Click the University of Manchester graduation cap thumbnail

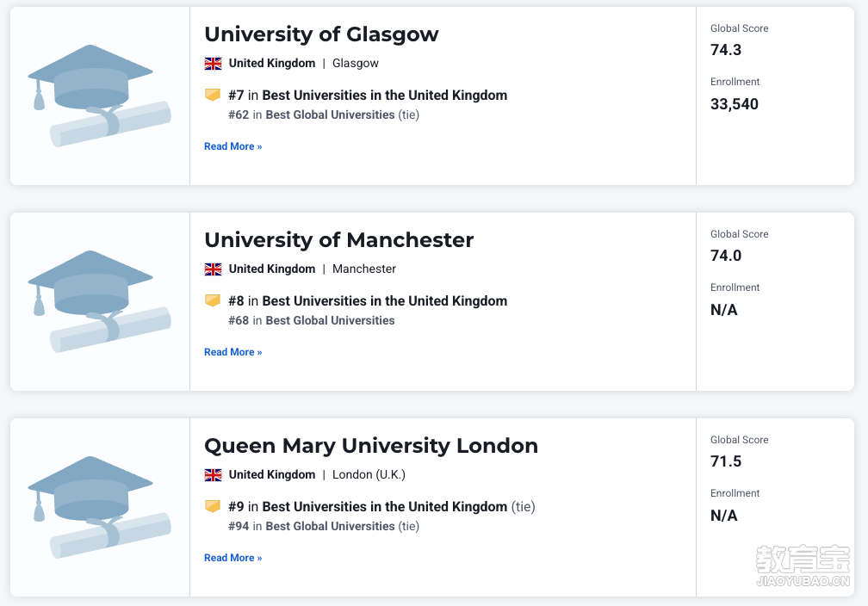pyautogui.click(x=100, y=301)
